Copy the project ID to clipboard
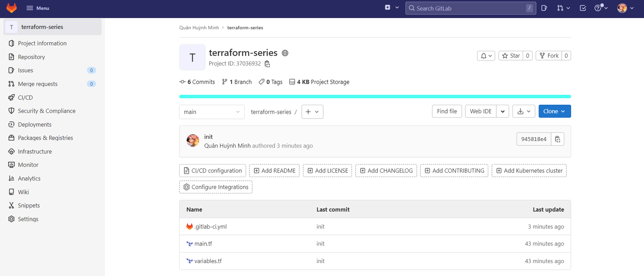Viewport: 644px width, 276px height. pyautogui.click(x=267, y=64)
